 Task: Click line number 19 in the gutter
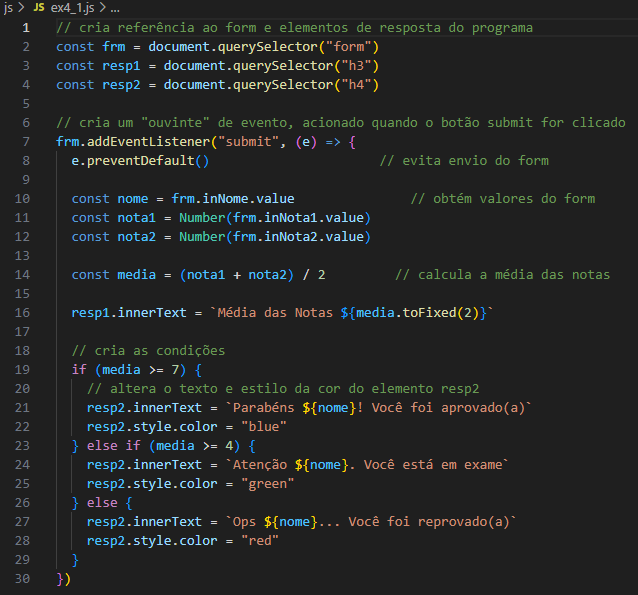pos(22,370)
